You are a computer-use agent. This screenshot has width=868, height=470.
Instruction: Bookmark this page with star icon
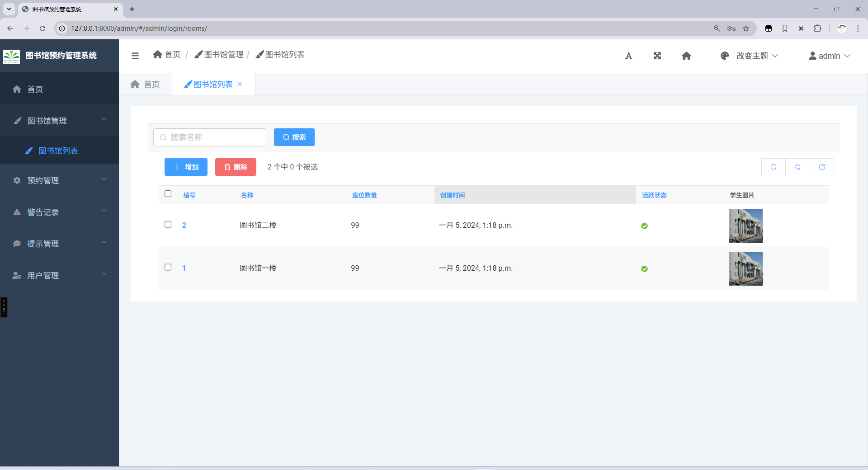tap(746, 28)
